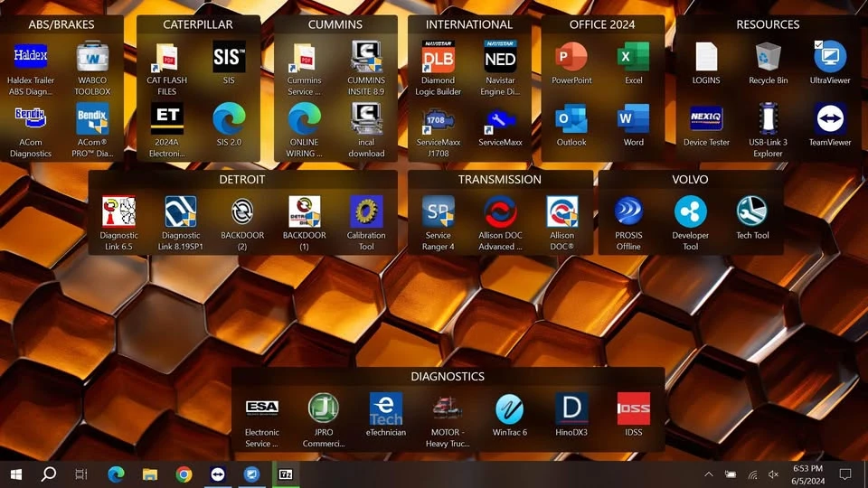Click the muted volume tray icon

[773, 474]
